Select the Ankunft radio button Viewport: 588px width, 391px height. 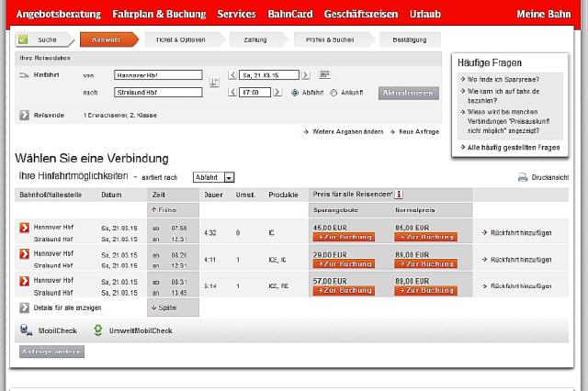point(334,93)
